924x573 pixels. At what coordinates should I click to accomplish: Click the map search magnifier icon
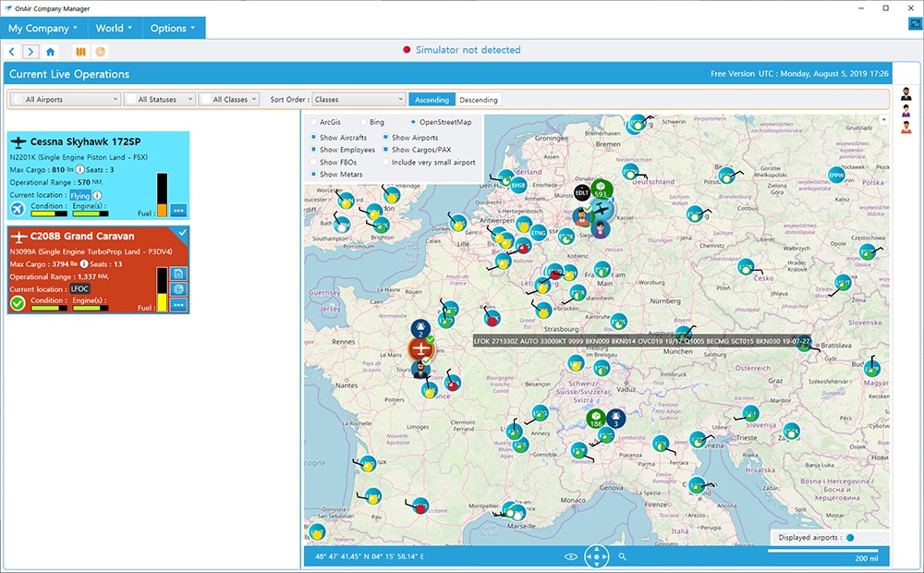623,556
